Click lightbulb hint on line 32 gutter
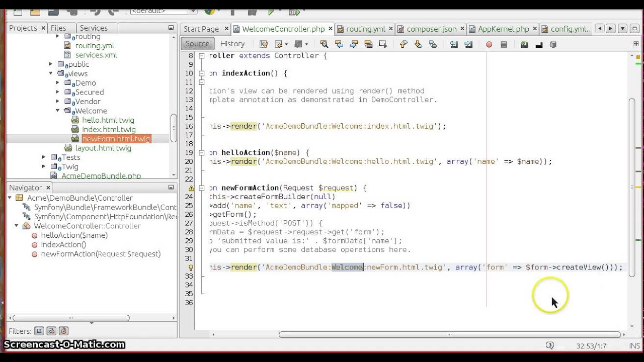Viewport: 644px width, 362px height. pyautogui.click(x=191, y=267)
